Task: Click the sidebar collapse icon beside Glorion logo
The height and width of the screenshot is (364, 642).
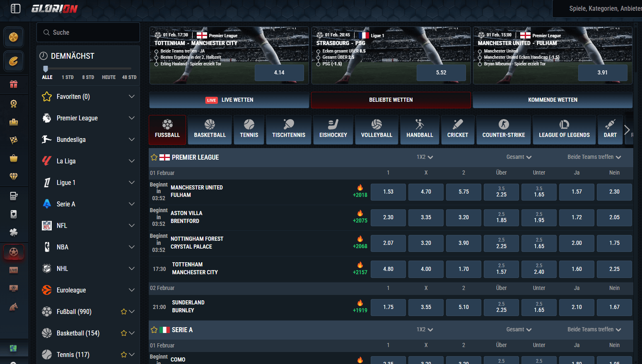Action: coord(15,9)
